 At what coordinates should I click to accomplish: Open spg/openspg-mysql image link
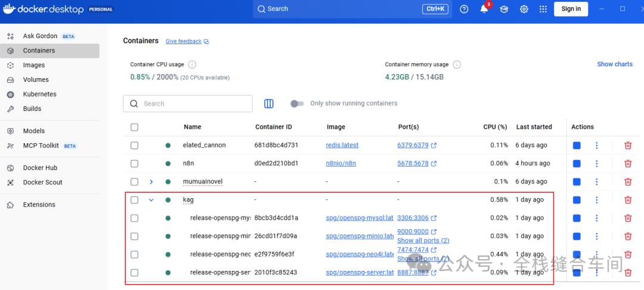pyautogui.click(x=360, y=218)
